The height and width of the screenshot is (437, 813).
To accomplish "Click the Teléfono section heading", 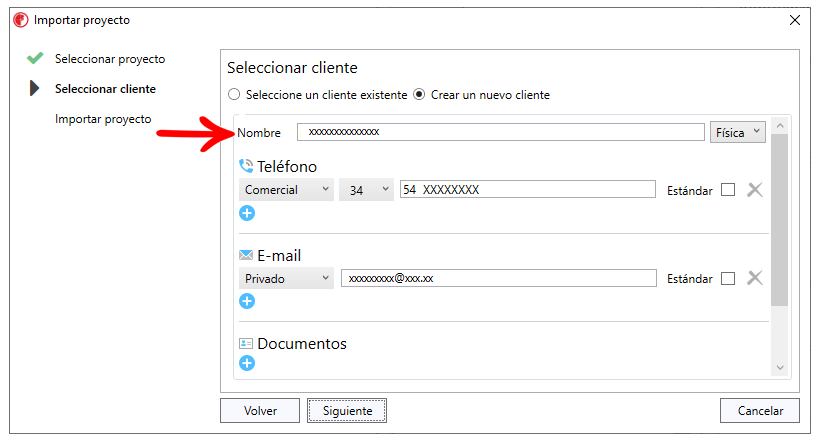I will [287, 166].
